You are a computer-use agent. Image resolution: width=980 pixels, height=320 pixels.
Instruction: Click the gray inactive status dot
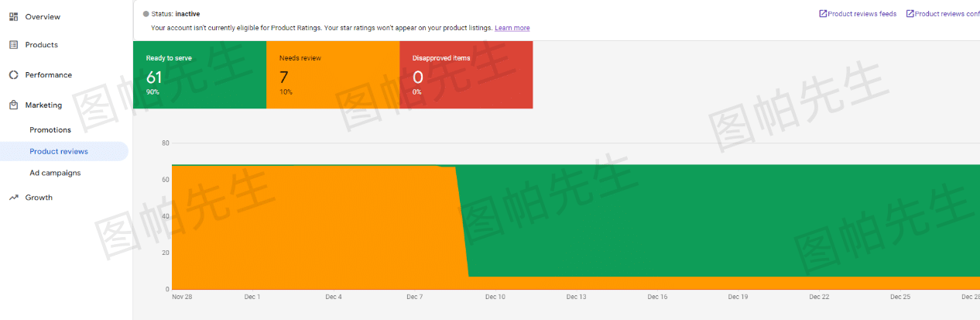tap(146, 14)
